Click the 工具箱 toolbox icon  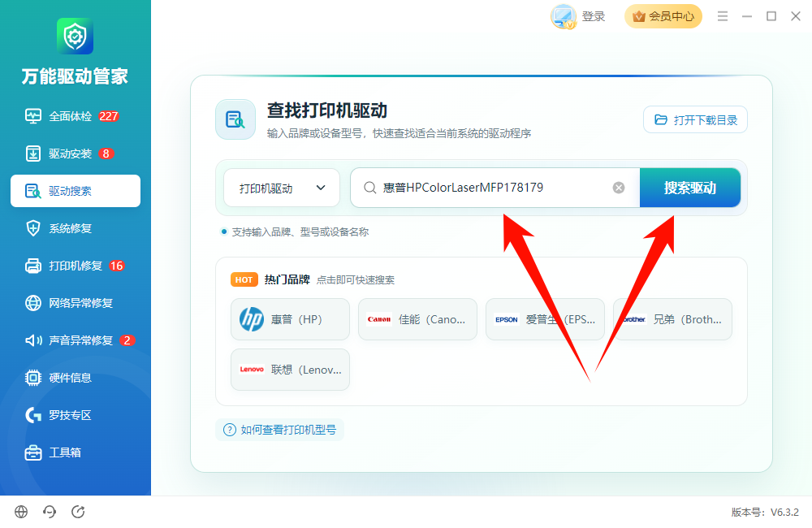coord(33,452)
